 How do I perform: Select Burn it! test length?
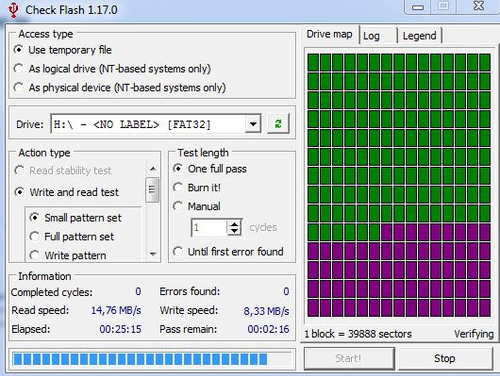197,187
